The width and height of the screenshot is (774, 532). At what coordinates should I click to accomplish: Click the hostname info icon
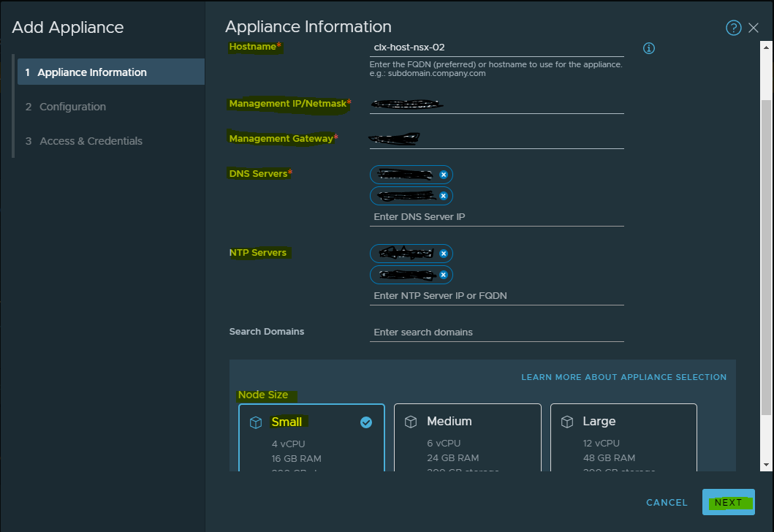point(648,48)
